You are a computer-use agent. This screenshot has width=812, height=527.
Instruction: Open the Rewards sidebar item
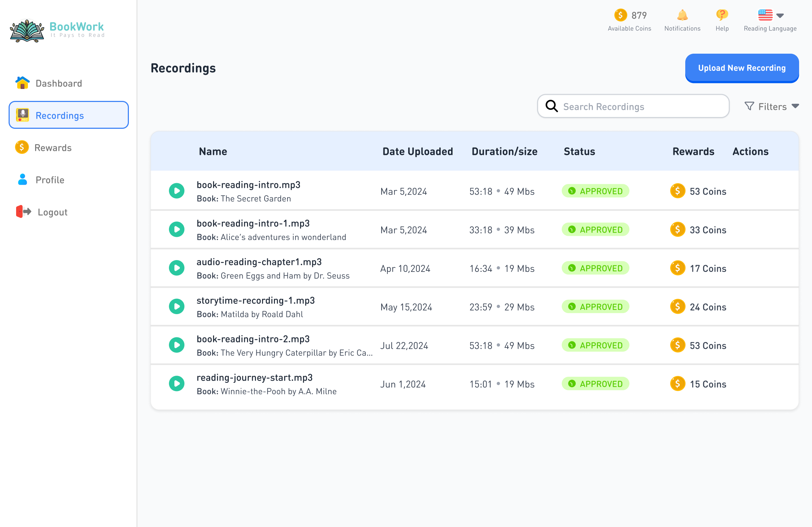tap(53, 148)
